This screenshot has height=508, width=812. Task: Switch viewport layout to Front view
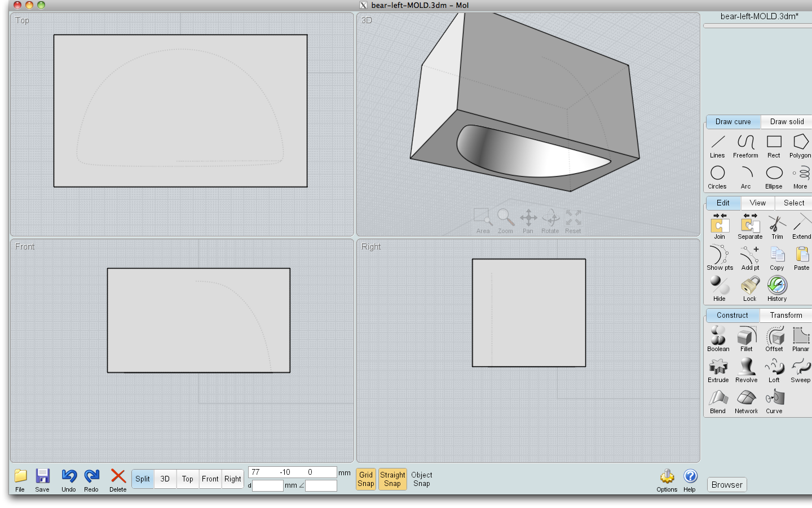pos(210,479)
